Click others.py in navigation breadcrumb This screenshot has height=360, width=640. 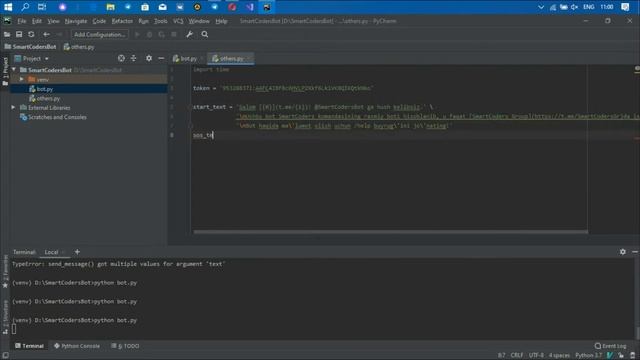pos(79,47)
